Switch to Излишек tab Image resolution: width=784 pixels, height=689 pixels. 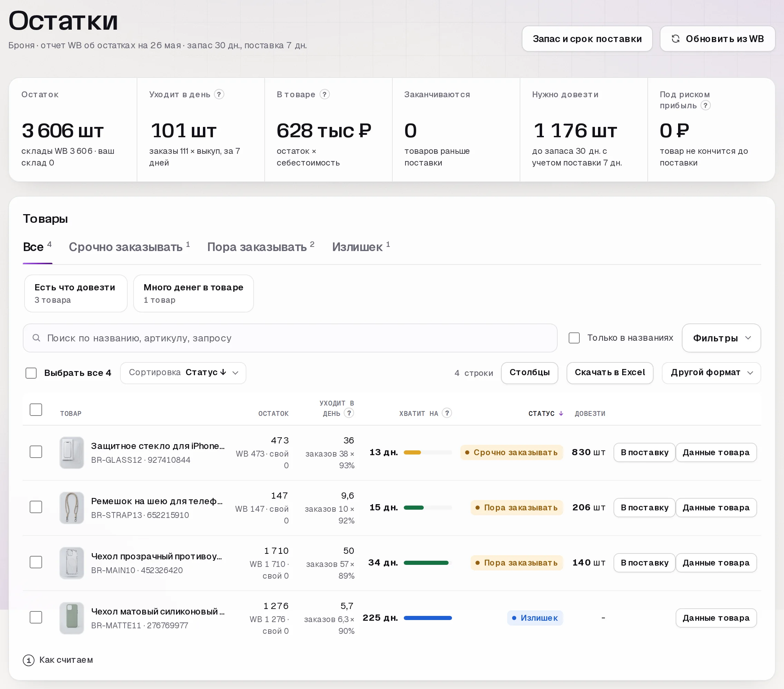pos(361,247)
